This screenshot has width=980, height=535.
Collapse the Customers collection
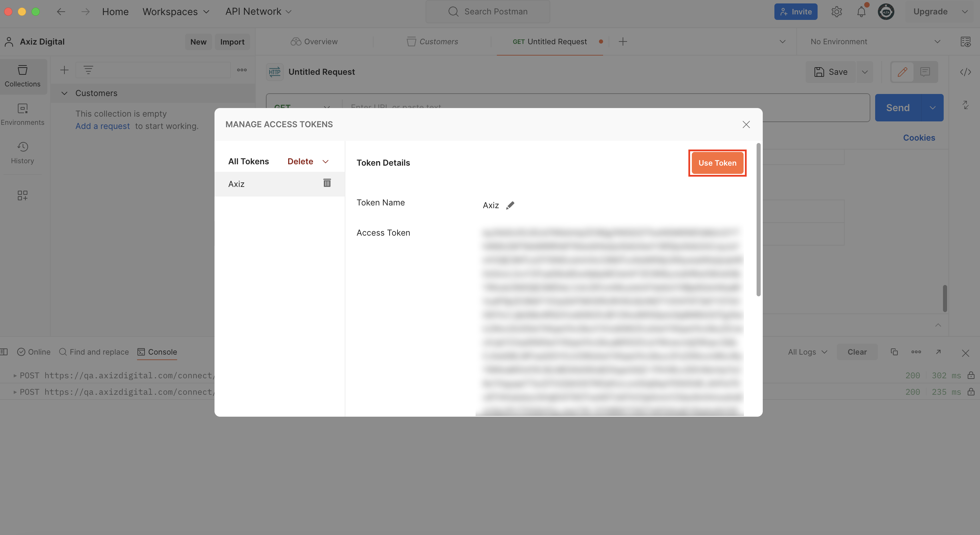point(64,93)
